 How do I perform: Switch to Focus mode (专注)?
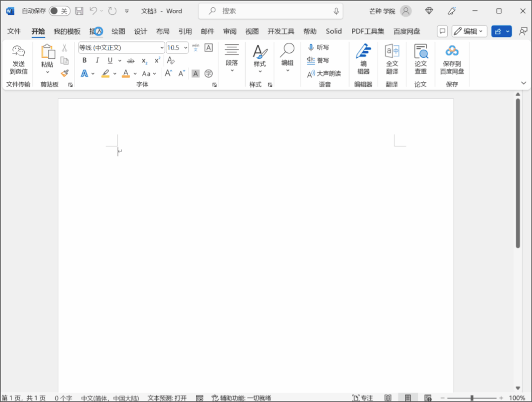click(362, 398)
